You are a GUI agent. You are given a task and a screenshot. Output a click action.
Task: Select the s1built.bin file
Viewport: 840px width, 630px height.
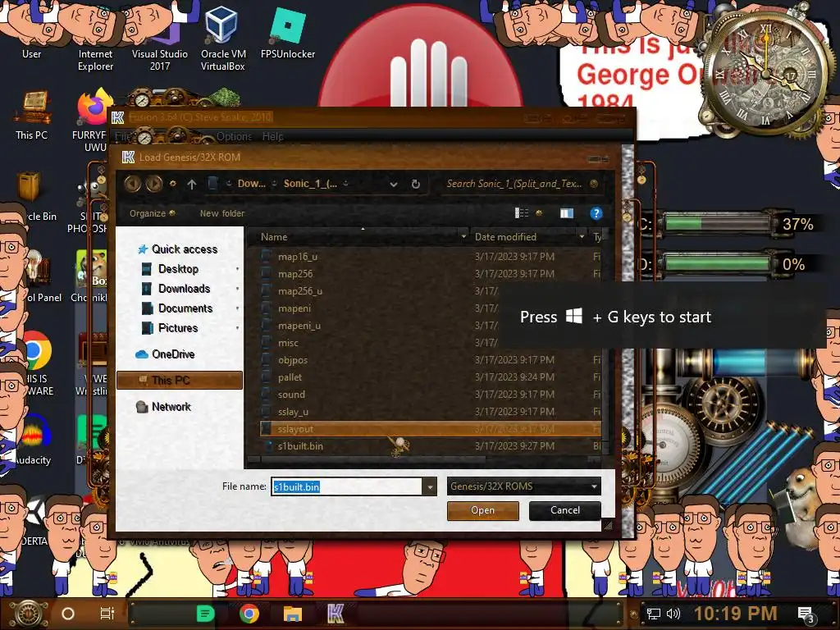[x=300, y=446]
